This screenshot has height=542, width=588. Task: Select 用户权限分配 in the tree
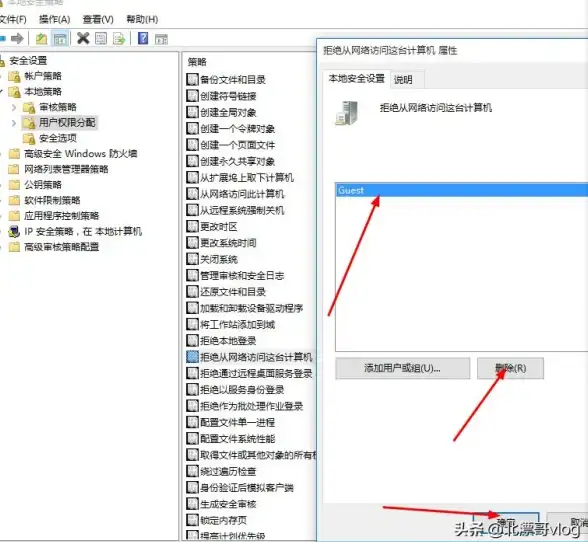coord(67,123)
